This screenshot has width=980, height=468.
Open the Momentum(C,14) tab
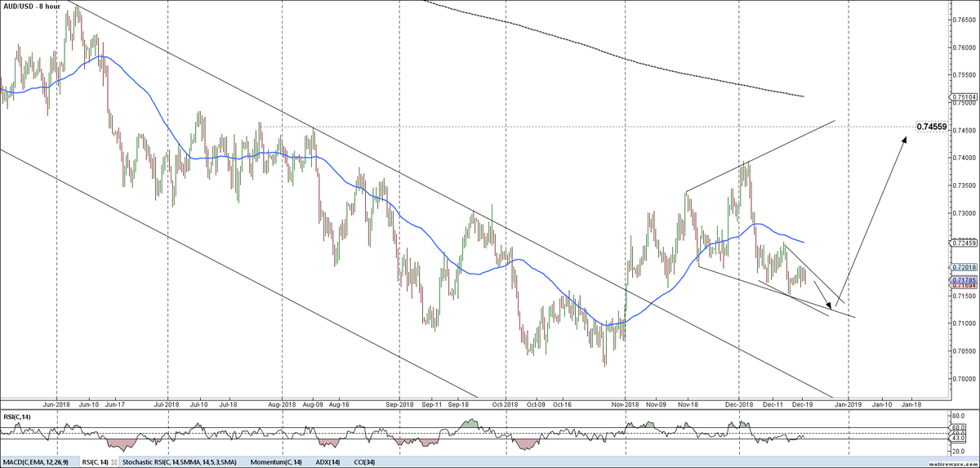click(x=276, y=462)
